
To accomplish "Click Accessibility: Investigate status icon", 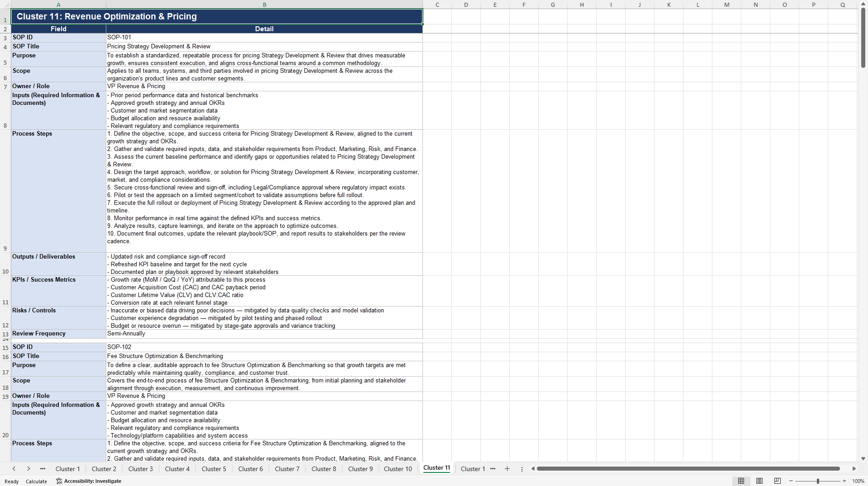I will point(89,481).
